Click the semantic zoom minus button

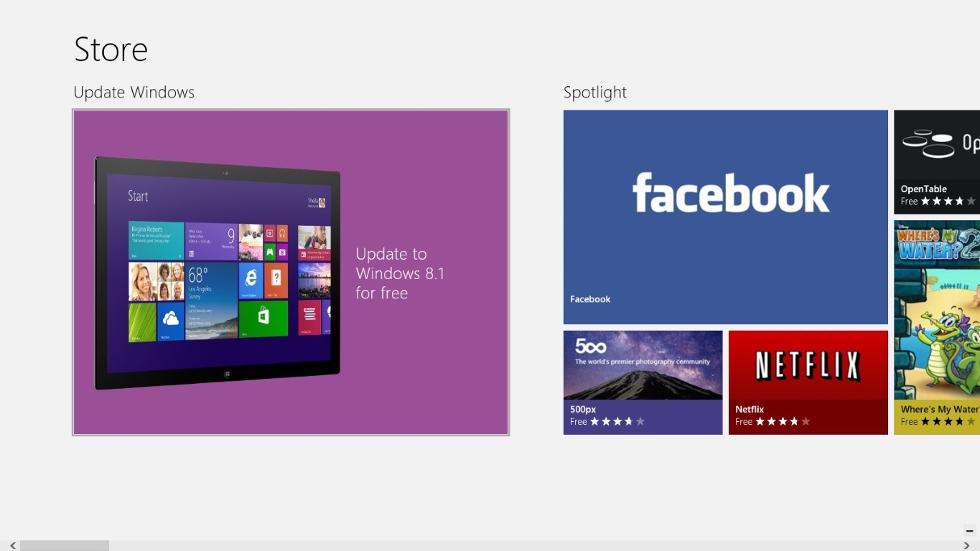pyautogui.click(x=969, y=531)
